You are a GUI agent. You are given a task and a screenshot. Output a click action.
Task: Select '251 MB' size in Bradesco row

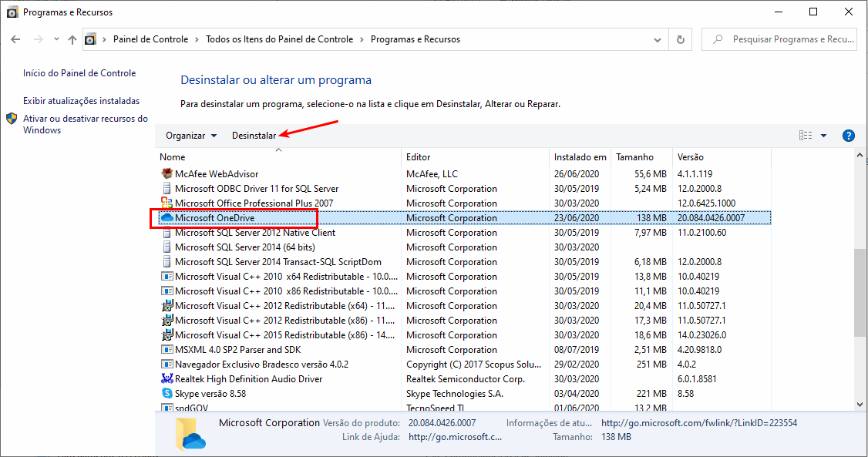(x=651, y=365)
